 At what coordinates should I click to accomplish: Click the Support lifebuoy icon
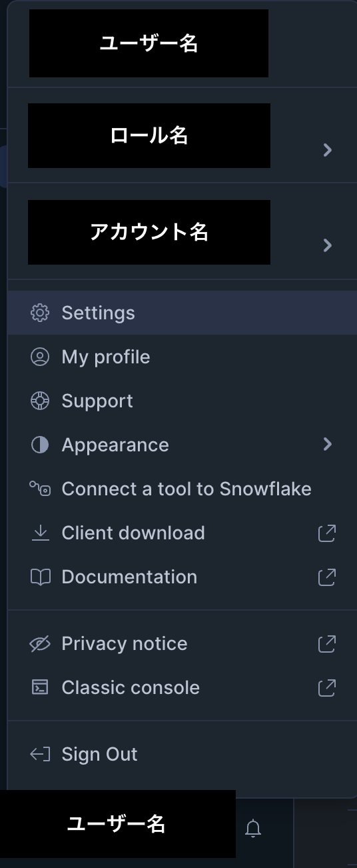(40, 401)
